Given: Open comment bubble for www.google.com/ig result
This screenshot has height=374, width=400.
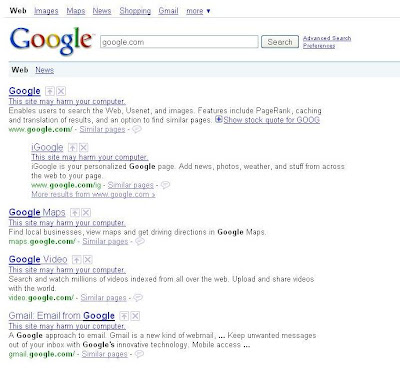Looking at the screenshot, I should coord(165,185).
